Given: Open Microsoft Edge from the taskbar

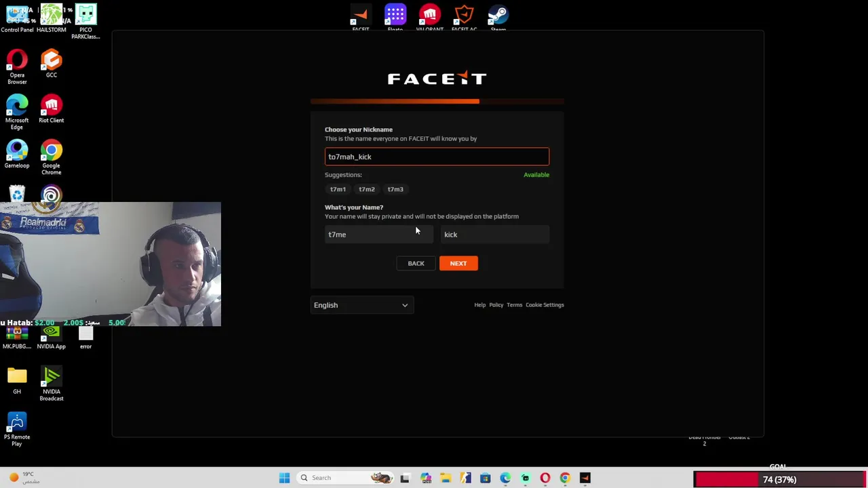Looking at the screenshot, I should pos(505,478).
